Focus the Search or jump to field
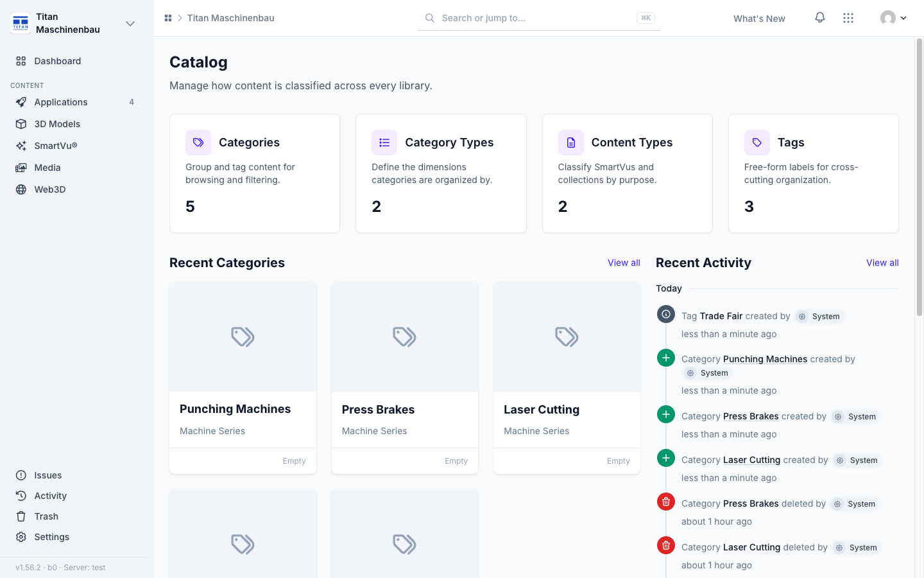This screenshot has width=924, height=578. click(539, 18)
